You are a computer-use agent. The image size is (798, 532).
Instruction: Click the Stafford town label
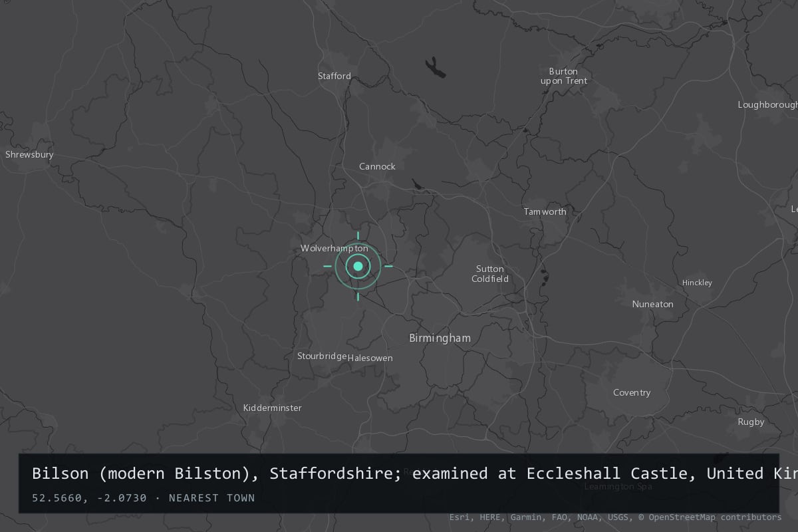334,76
